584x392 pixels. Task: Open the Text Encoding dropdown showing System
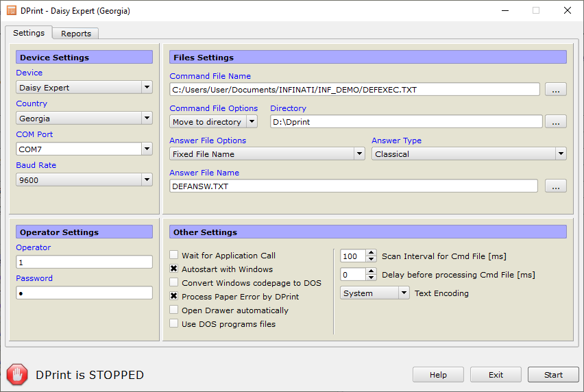pos(375,293)
